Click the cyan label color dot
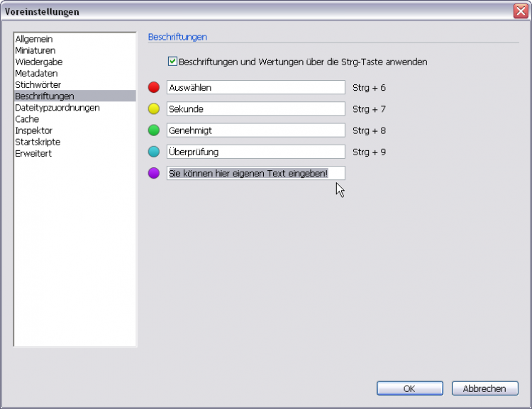Image resolution: width=532 pixels, height=409 pixels. (154, 152)
